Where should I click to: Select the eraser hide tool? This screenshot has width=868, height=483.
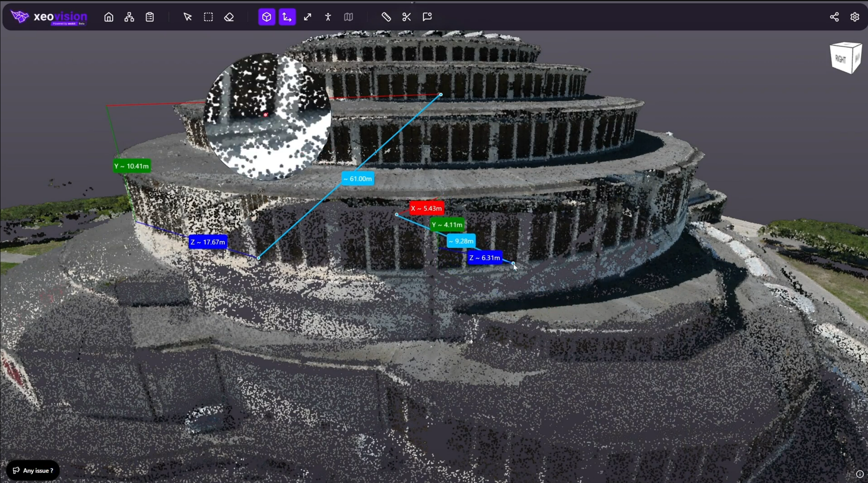point(229,17)
